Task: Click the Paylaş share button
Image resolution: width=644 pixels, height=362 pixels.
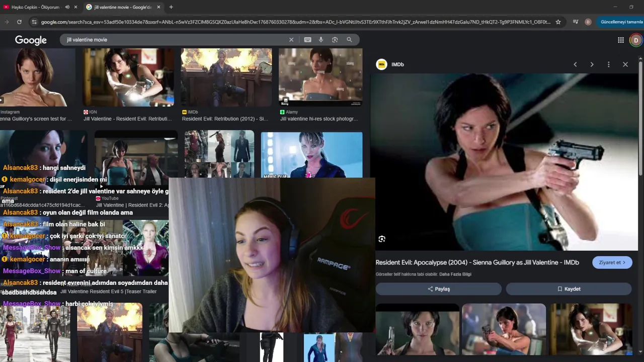Action: pos(439,289)
